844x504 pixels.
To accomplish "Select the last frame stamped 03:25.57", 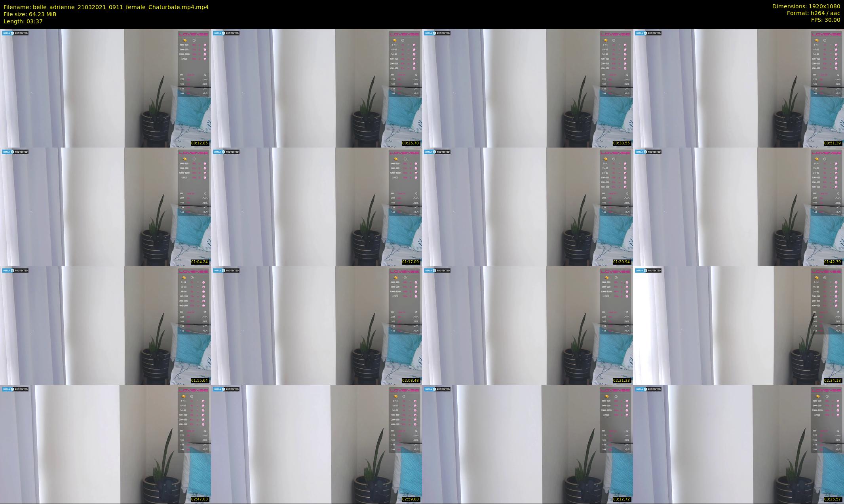I will pyautogui.click(x=738, y=444).
